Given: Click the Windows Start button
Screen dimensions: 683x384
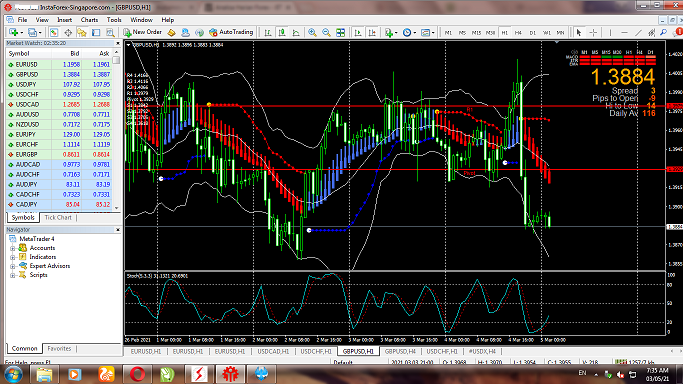Looking at the screenshot, I should point(14,374).
